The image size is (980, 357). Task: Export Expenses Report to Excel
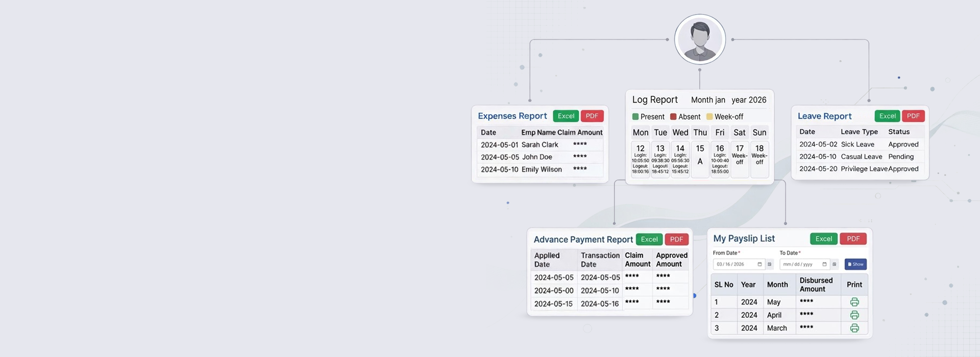pos(566,116)
